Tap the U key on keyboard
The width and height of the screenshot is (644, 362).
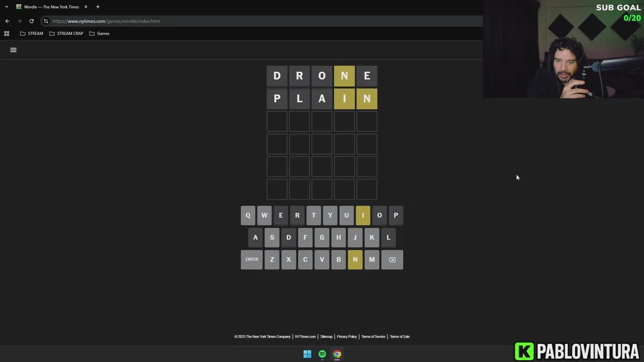pos(346,215)
